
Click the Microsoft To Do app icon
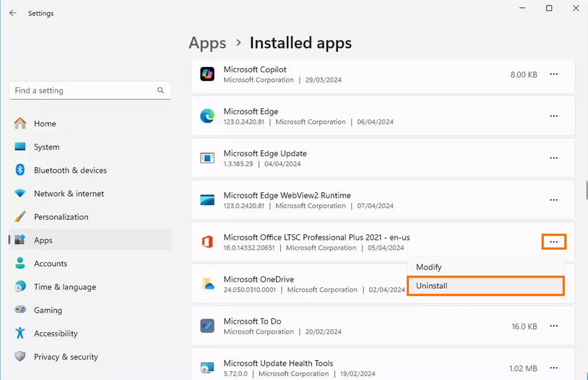click(207, 326)
